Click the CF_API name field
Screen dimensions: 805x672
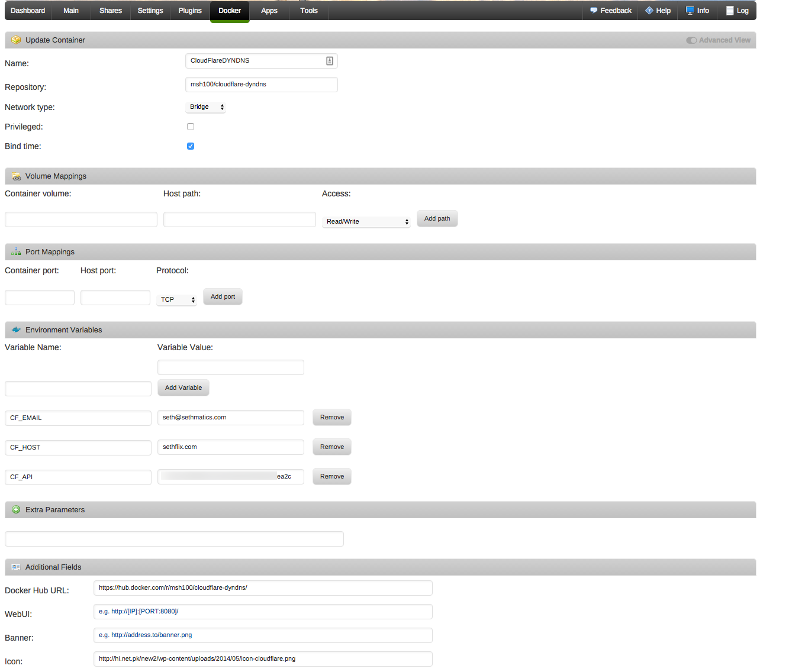(78, 477)
